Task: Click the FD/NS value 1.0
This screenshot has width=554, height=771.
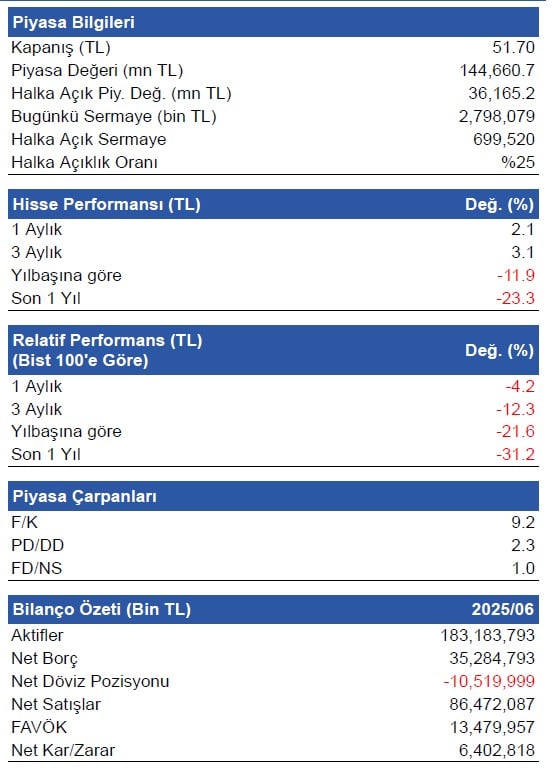Action: 523,568
